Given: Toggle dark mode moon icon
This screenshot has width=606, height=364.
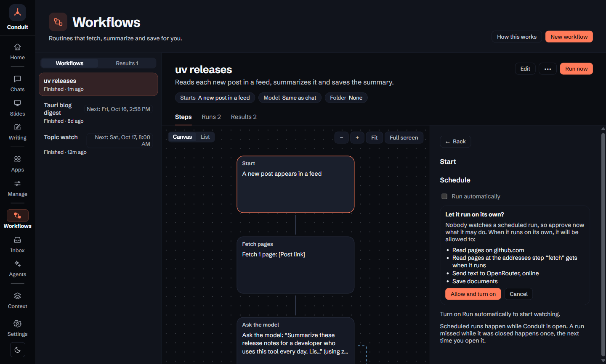Looking at the screenshot, I should 18,350.
